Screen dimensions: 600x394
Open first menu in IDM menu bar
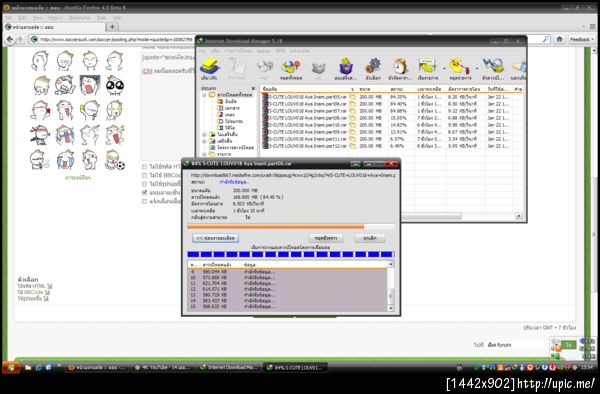click(x=202, y=50)
